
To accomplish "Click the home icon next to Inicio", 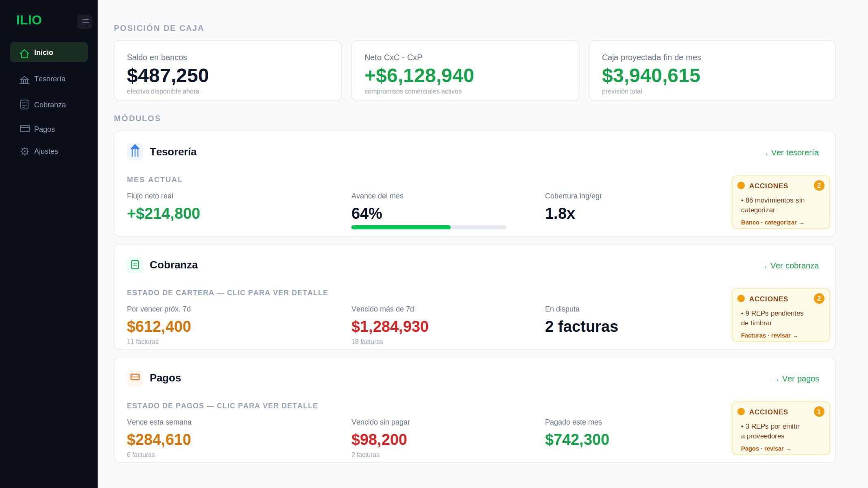I will (x=24, y=53).
